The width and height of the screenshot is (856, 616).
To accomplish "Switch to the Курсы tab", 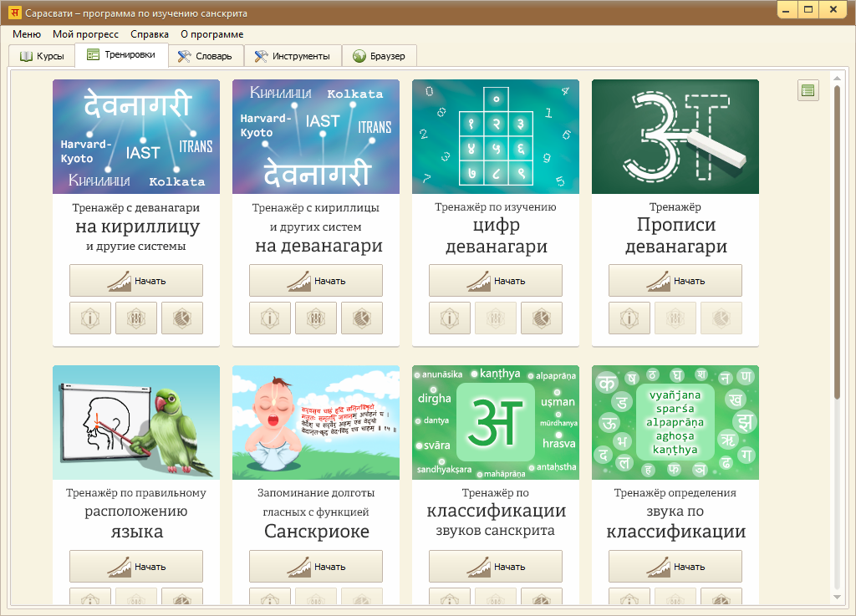I will (42, 56).
